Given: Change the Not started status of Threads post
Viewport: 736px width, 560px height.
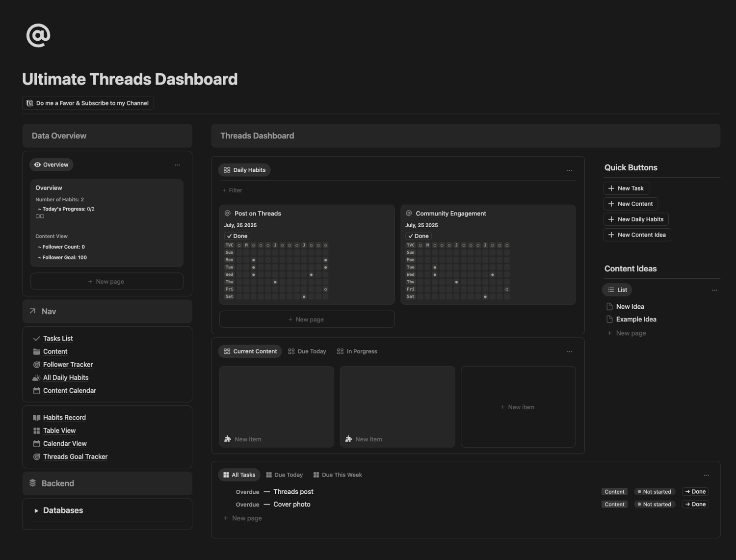Looking at the screenshot, I should pos(655,492).
